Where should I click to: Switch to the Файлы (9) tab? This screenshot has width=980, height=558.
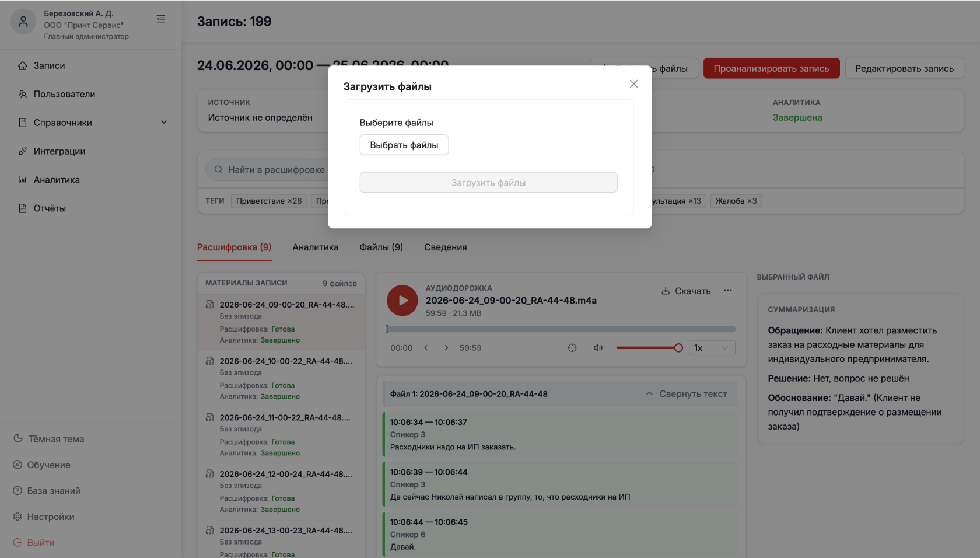coord(381,247)
